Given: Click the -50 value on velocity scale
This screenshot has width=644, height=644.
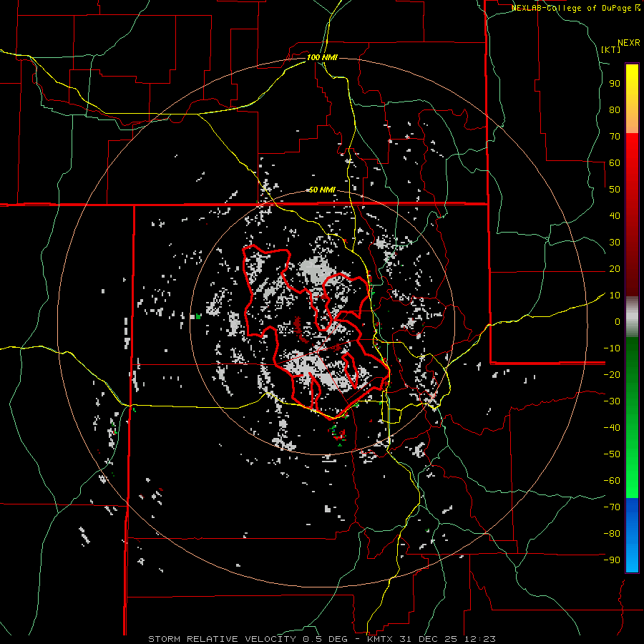Looking at the screenshot, I should [x=611, y=454].
